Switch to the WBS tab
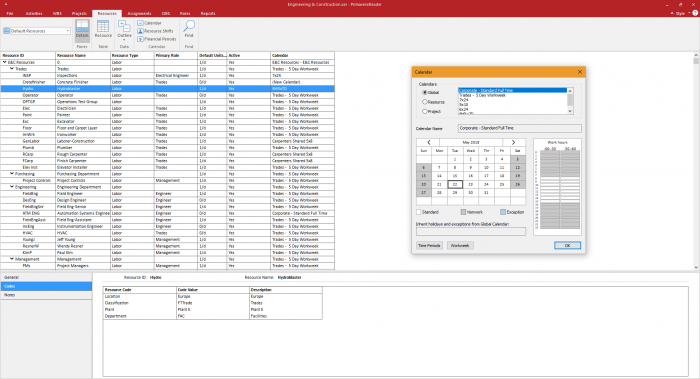700x379 pixels. point(57,13)
